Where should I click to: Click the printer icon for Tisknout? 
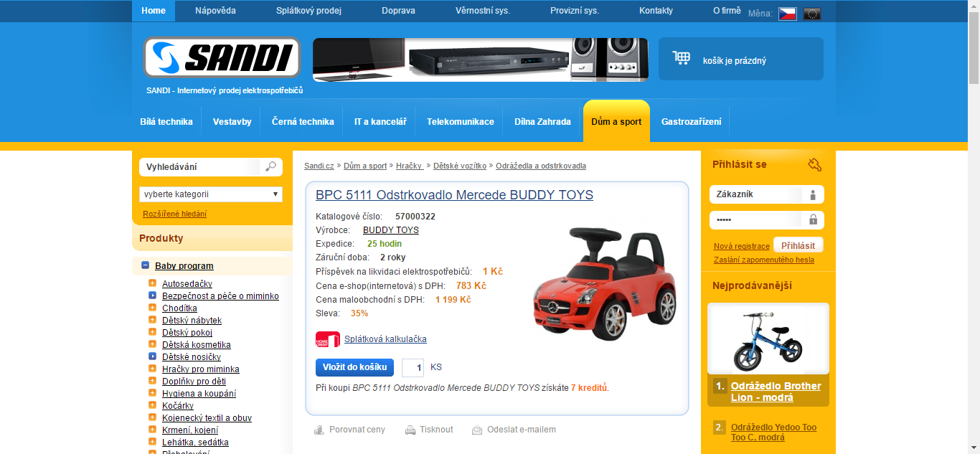pyautogui.click(x=410, y=430)
